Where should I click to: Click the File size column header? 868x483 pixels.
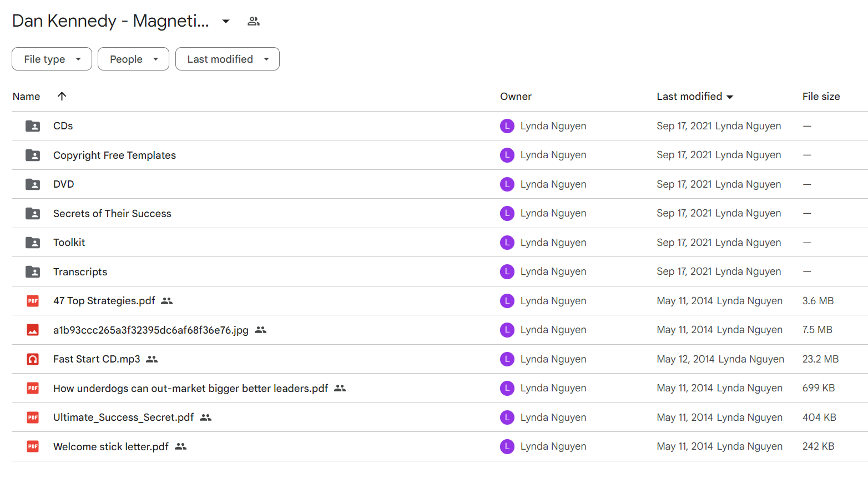point(821,97)
